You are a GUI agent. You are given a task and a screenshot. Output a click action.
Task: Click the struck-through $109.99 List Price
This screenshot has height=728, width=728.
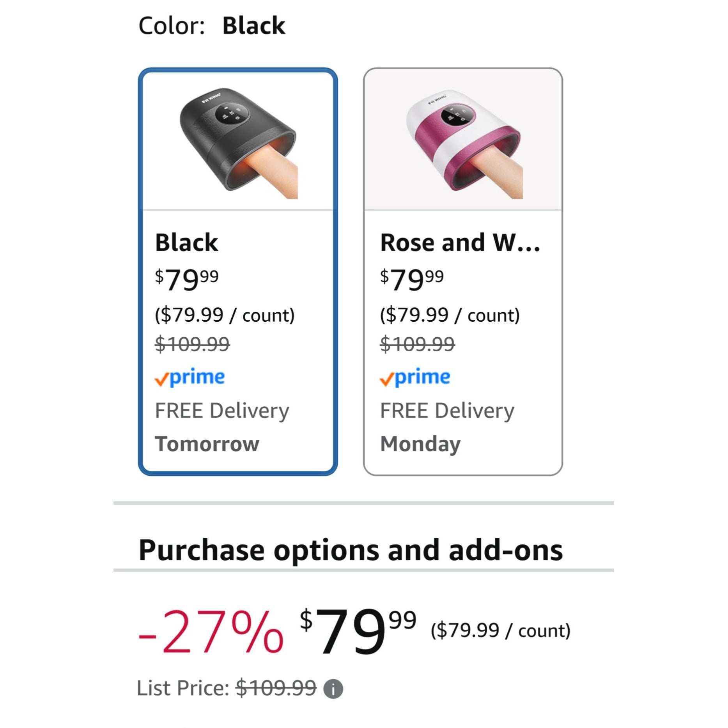coord(276,688)
